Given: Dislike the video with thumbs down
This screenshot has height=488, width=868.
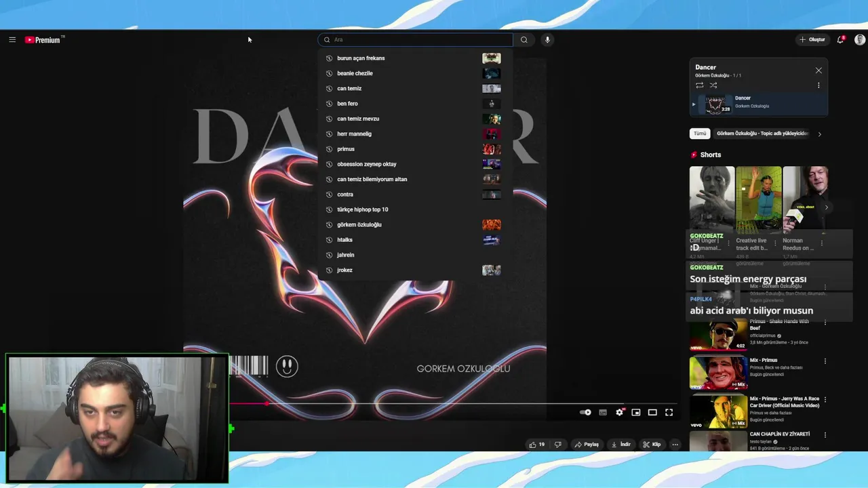Looking at the screenshot, I should (x=558, y=445).
